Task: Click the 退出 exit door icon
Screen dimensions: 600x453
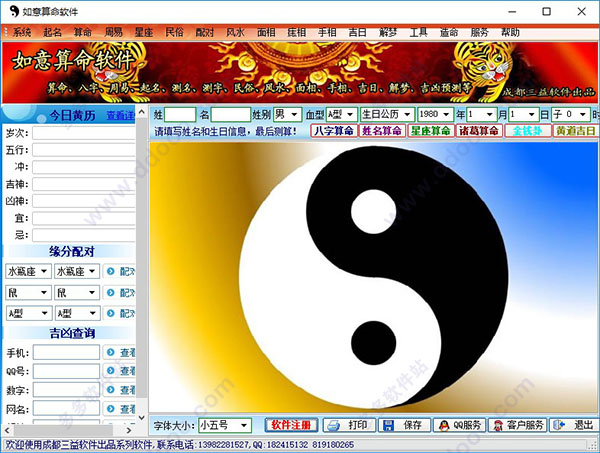Action: pos(559,425)
